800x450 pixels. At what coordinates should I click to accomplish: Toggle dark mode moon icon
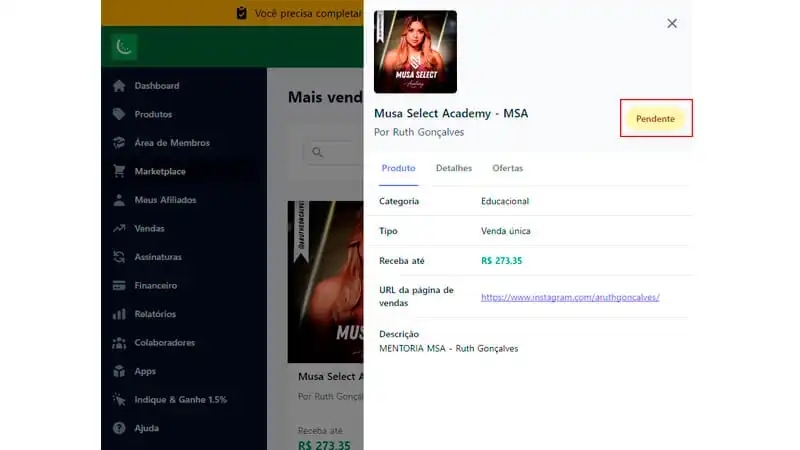coord(124,47)
